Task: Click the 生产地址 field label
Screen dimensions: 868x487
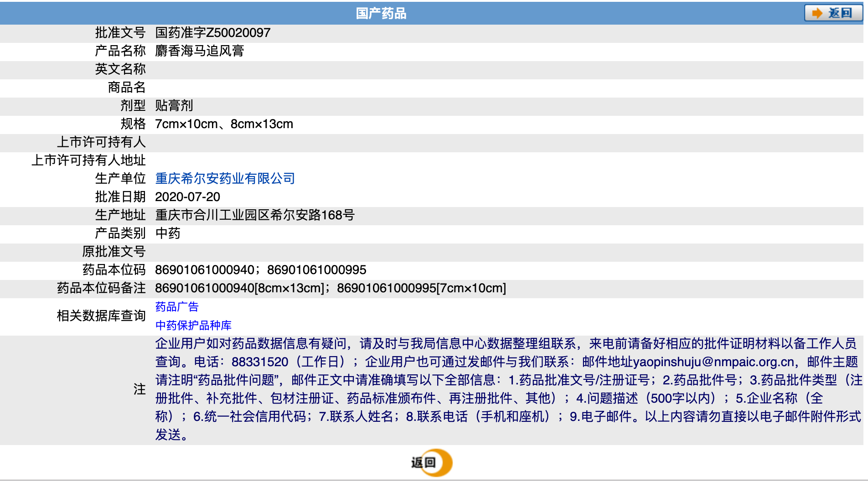Action: click(x=120, y=215)
